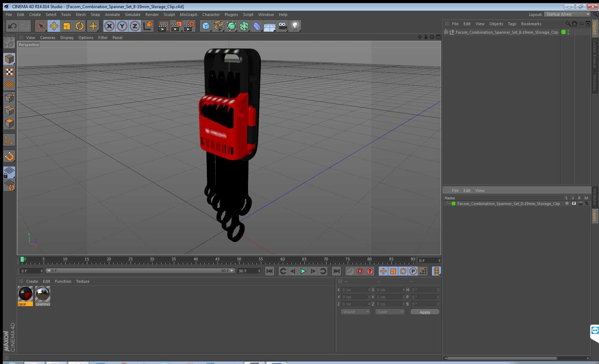
Task: Add a NURBS generator object
Action: click(231, 26)
